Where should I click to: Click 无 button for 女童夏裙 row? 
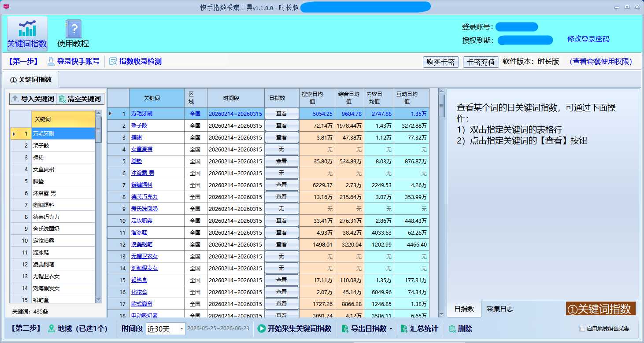pyautogui.click(x=281, y=149)
